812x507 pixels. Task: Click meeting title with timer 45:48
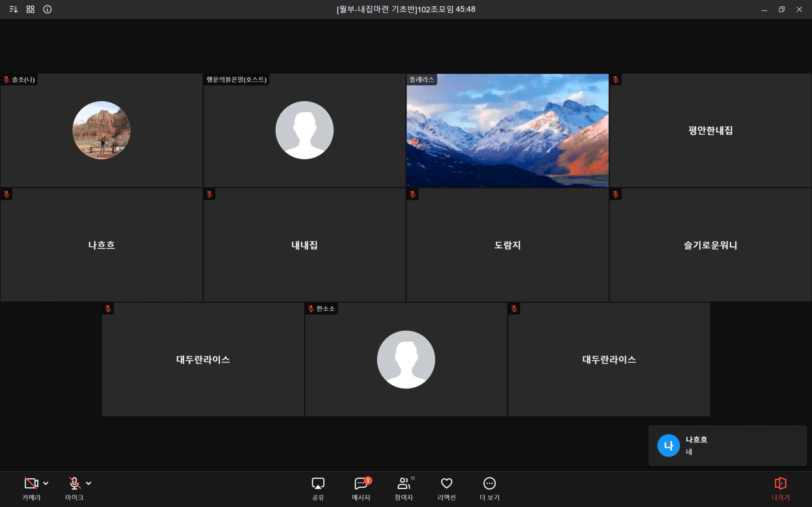click(406, 10)
